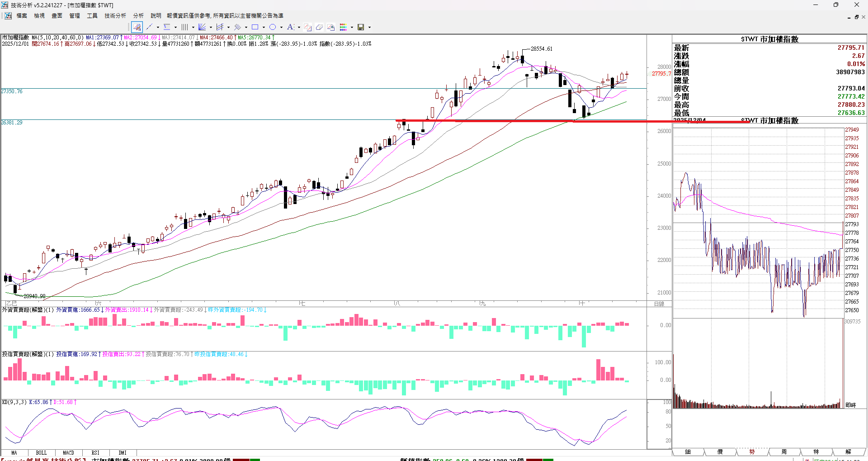Screen dimensions: 868x461
Task: Select the text annotation tool
Action: (290, 27)
